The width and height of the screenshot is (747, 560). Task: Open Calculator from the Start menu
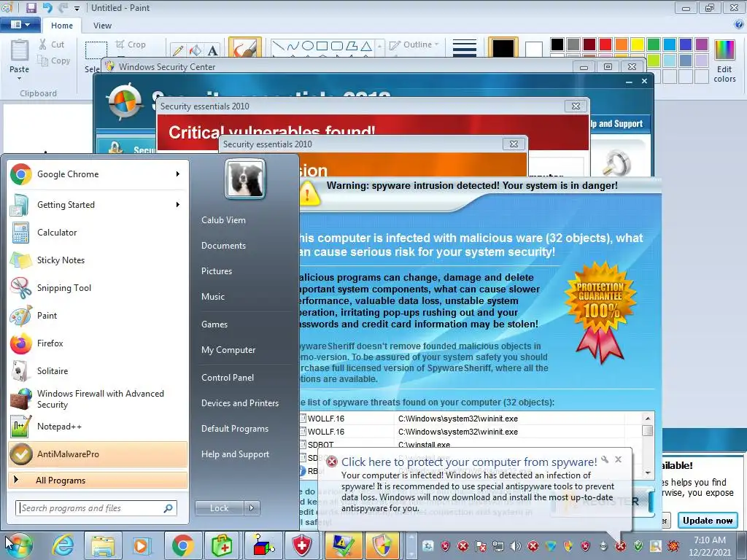98,233
